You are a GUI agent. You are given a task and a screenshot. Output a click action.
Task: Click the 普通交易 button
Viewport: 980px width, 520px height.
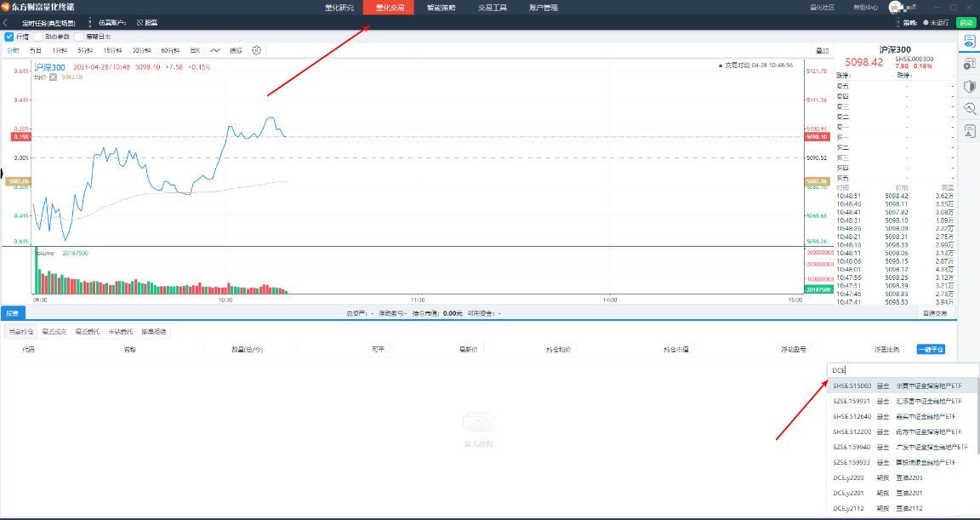[x=936, y=313]
